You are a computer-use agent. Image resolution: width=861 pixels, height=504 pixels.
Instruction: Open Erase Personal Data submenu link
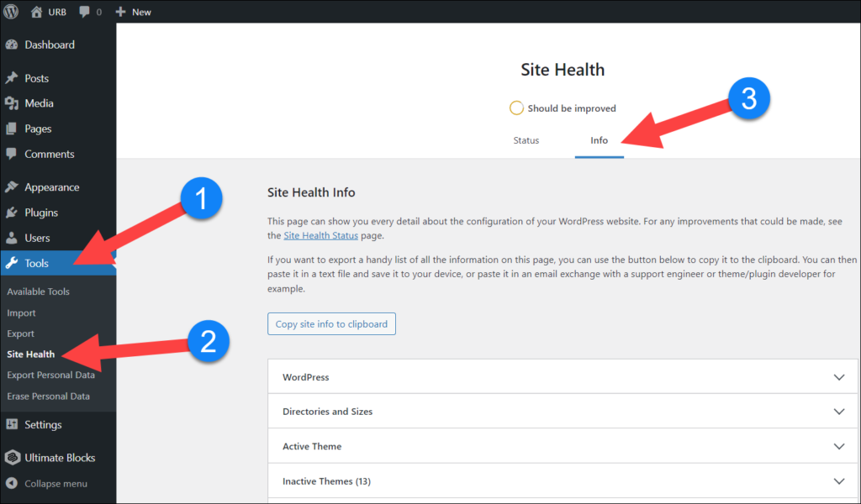(x=48, y=396)
